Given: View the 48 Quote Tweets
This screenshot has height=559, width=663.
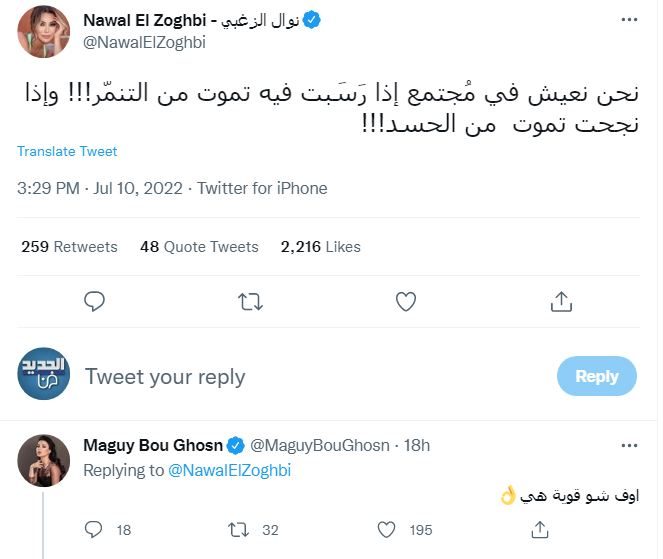Looking at the screenshot, I should coord(199,247).
